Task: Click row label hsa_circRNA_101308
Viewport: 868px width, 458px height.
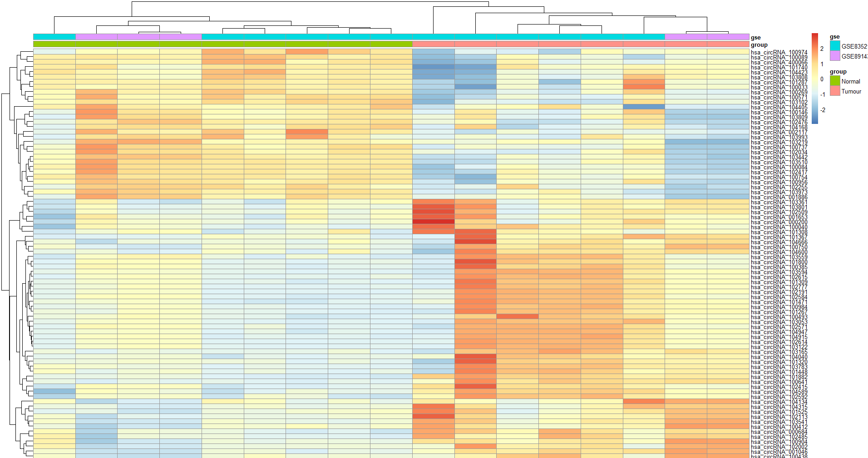Action: [x=779, y=232]
